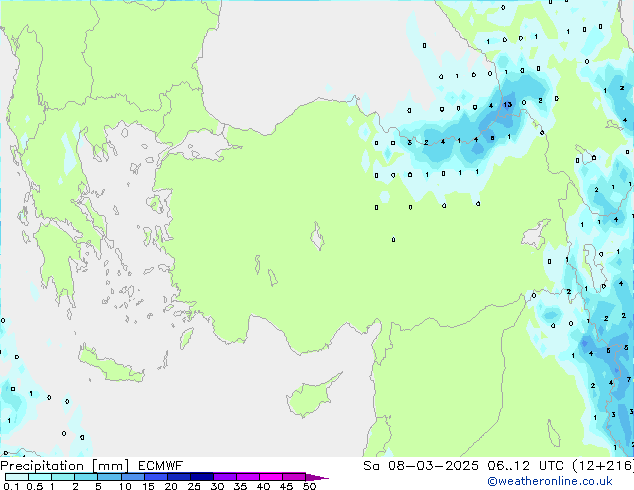Pick the 25–30 mm dark navy swatch

coord(202,477)
